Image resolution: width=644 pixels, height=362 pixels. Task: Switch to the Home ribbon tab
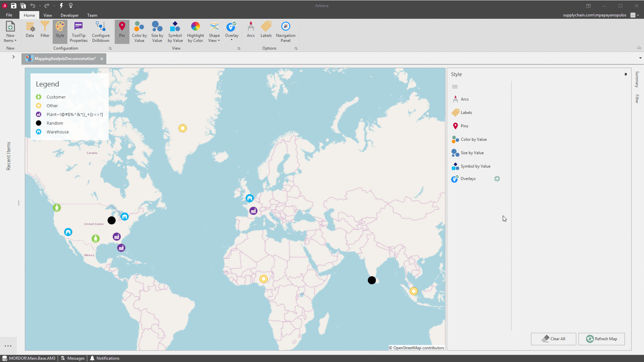[29, 15]
